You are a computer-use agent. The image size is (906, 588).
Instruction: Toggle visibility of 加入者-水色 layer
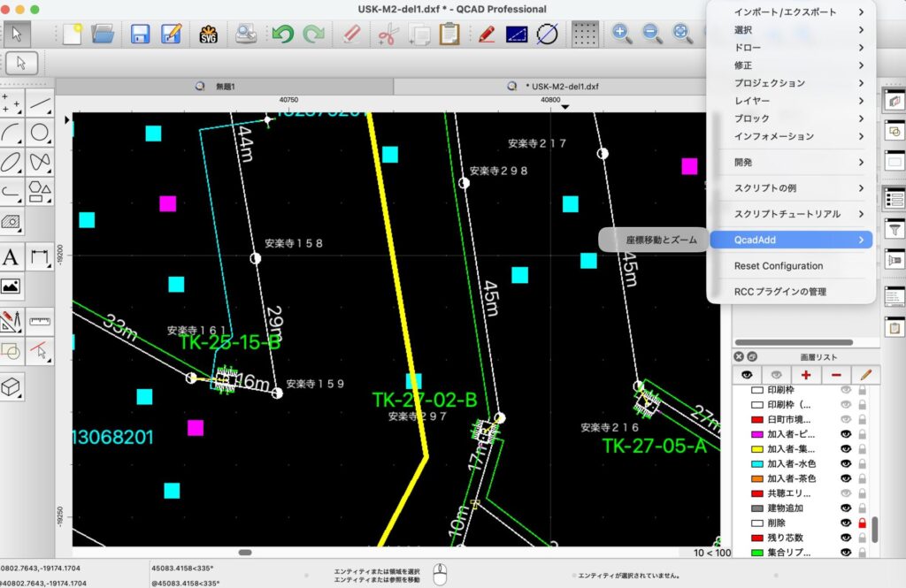point(846,464)
